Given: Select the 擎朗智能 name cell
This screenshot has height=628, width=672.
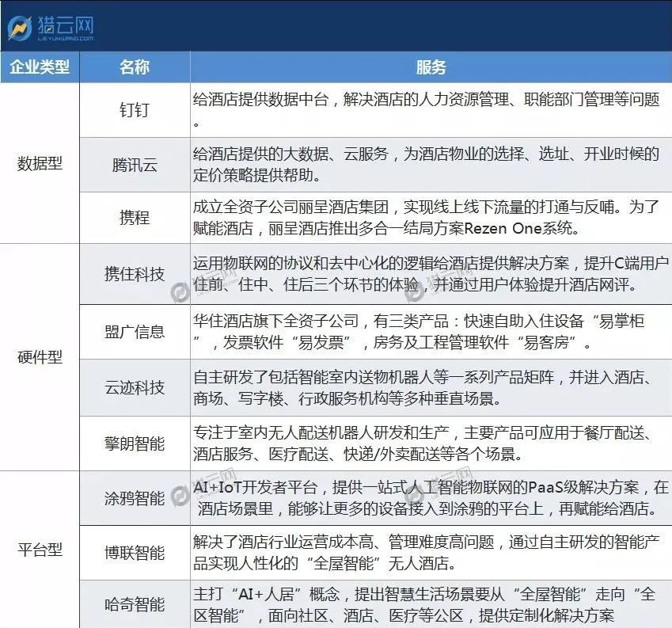Looking at the screenshot, I should click(135, 443).
